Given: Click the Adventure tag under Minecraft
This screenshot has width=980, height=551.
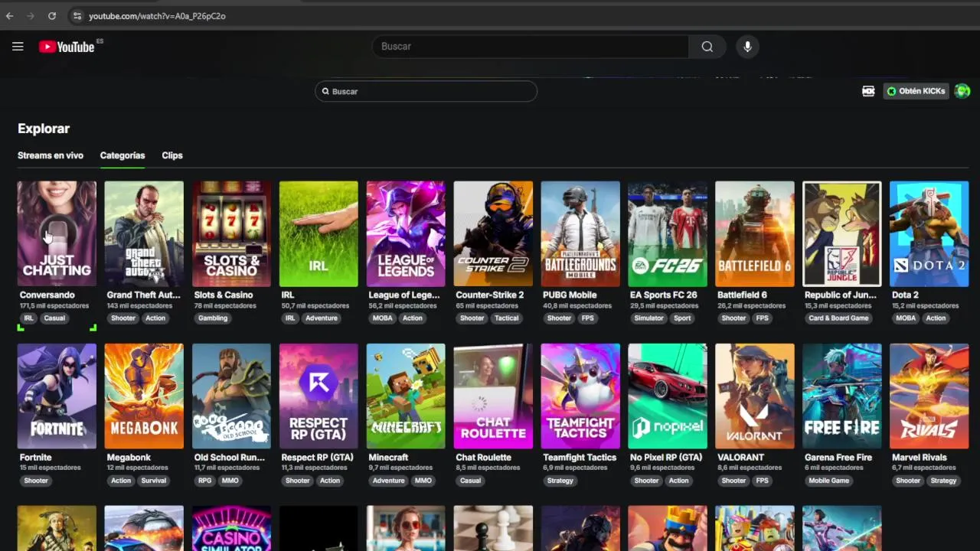Looking at the screenshot, I should [x=389, y=481].
